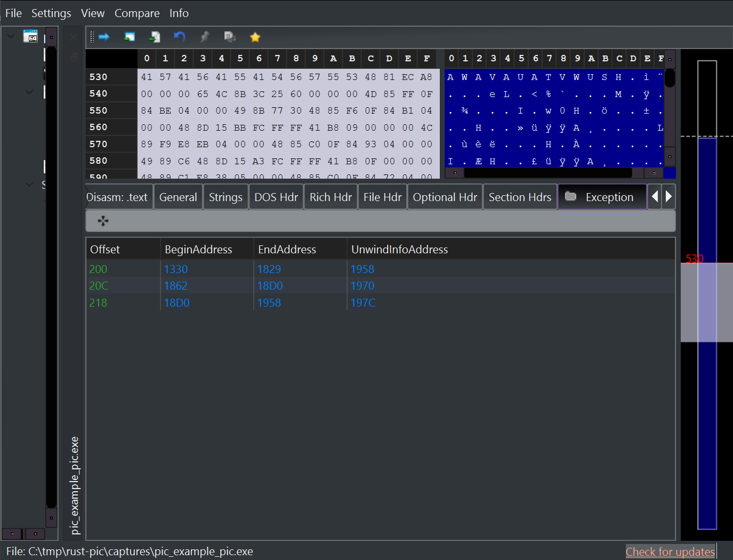Click the yellow star icon
Viewport: 733px width, 560px height.
click(255, 37)
